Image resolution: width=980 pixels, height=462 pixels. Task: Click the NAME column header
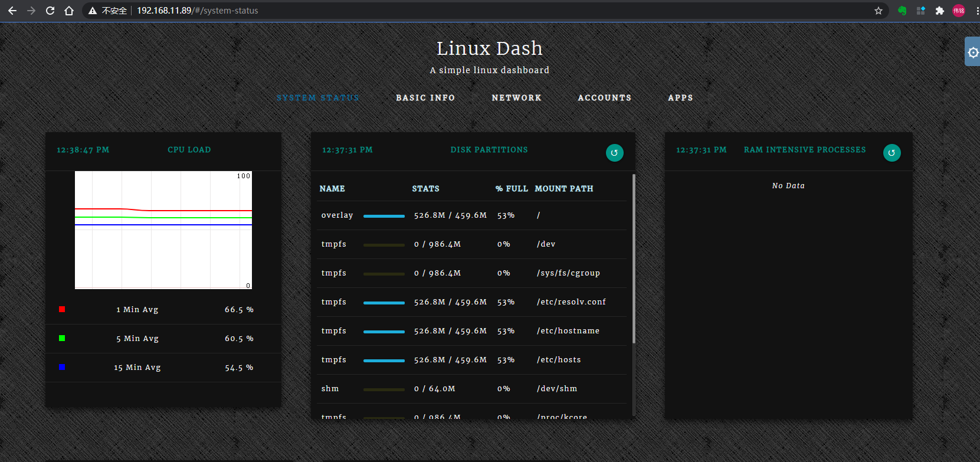[332, 189]
